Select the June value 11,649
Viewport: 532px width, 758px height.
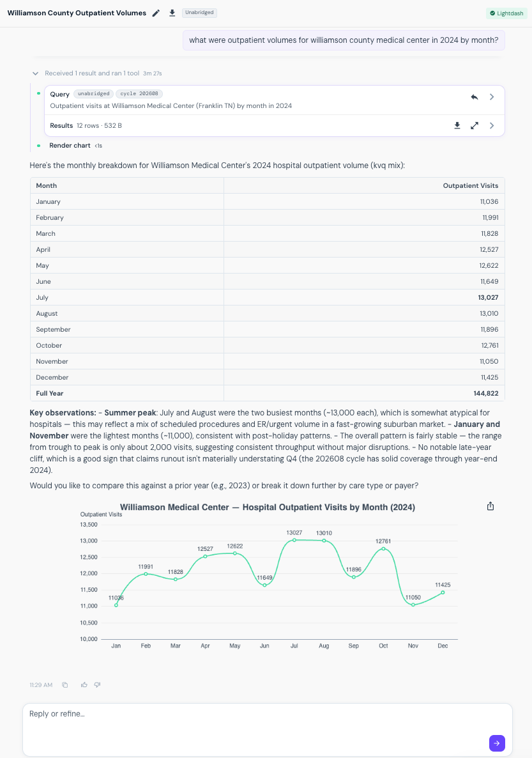(489, 281)
